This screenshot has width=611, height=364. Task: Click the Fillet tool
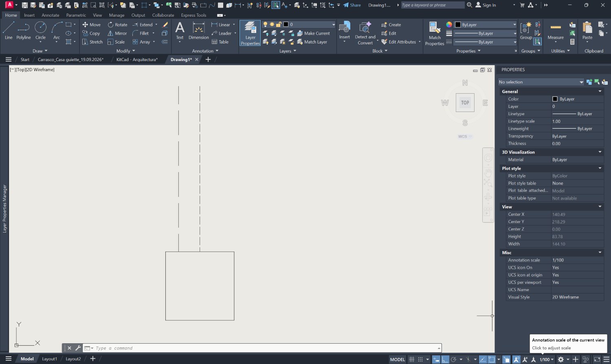[141, 33]
